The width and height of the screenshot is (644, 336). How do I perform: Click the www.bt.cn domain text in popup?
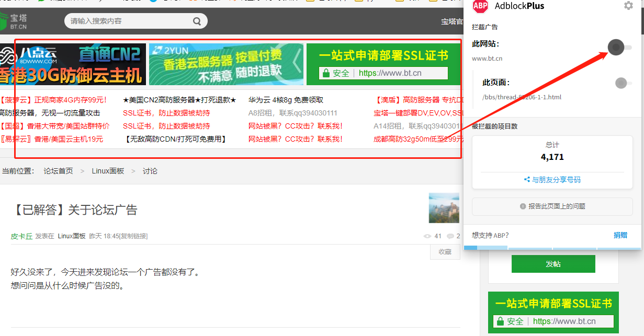pos(487,59)
